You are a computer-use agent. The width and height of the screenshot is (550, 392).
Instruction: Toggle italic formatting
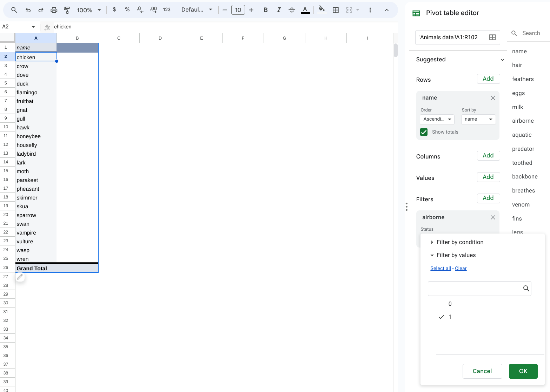coord(279,10)
